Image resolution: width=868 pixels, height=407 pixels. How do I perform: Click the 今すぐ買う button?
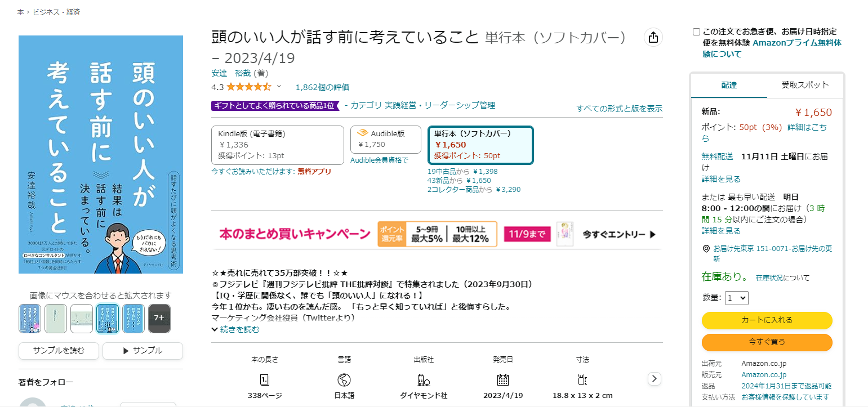767,342
